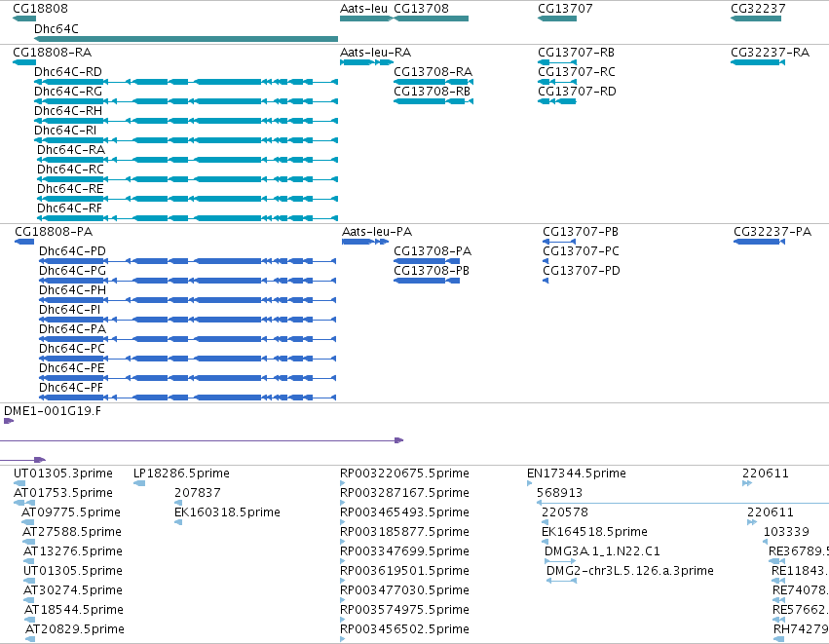Click the Dhc64C gene bar
The image size is (829, 644).
[x=185, y=39]
